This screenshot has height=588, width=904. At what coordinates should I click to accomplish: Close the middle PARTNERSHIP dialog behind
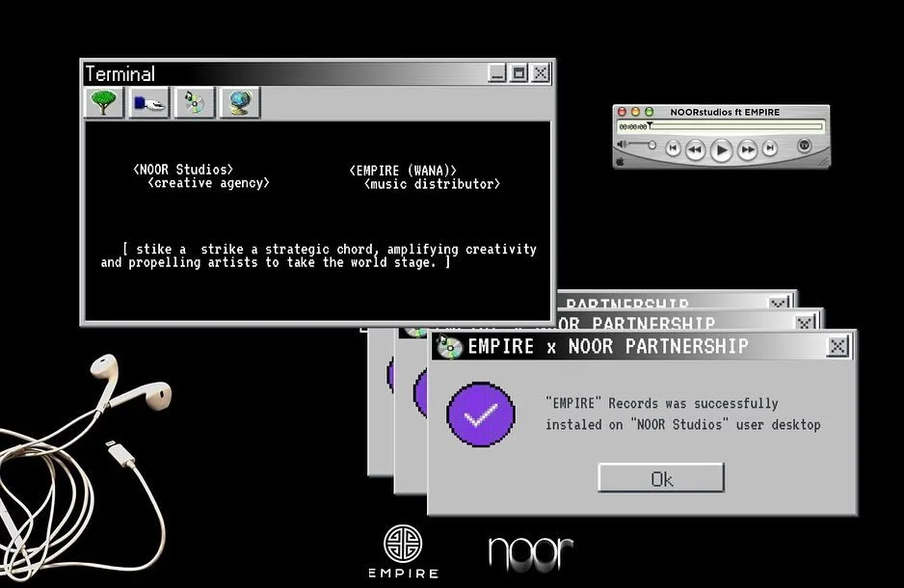coord(805,322)
